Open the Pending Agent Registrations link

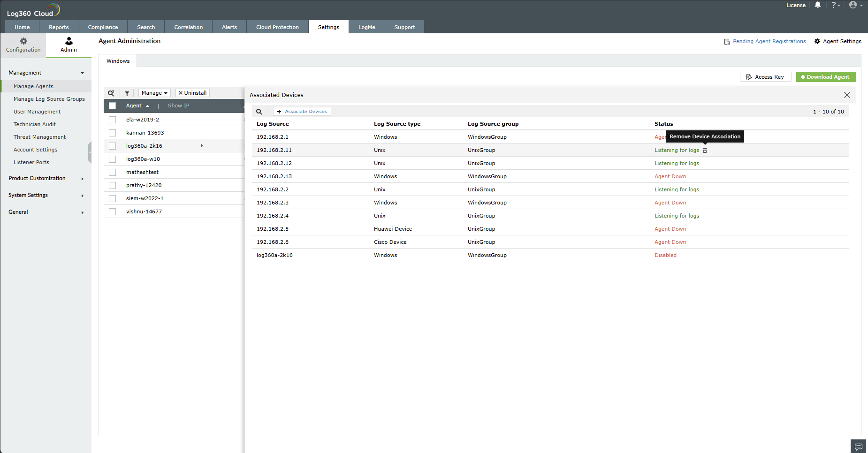tap(769, 41)
